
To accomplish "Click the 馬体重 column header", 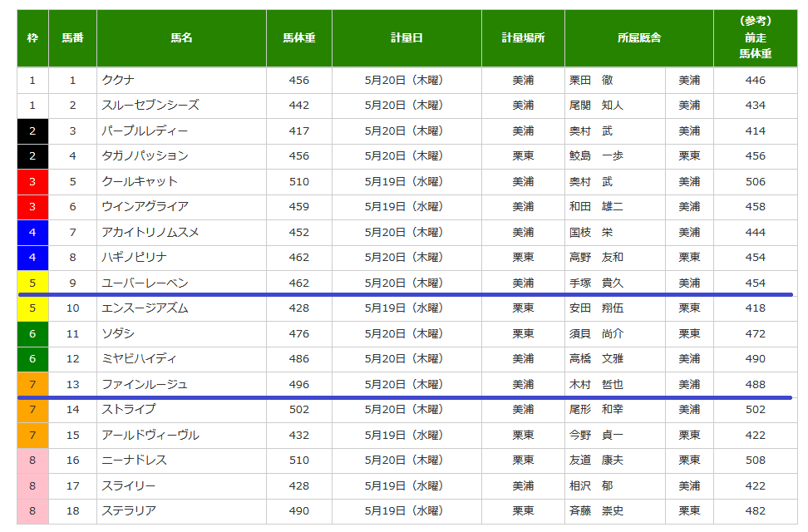I will (299, 38).
